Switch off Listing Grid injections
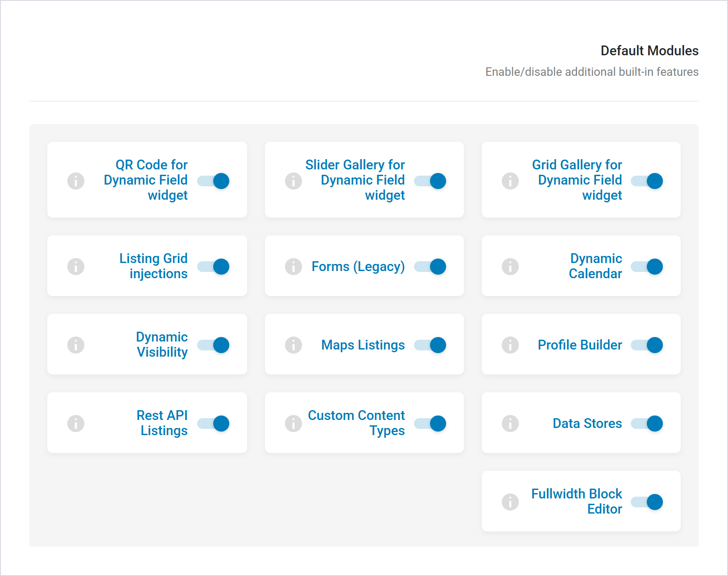Screen dimensions: 728x576 click(213, 267)
